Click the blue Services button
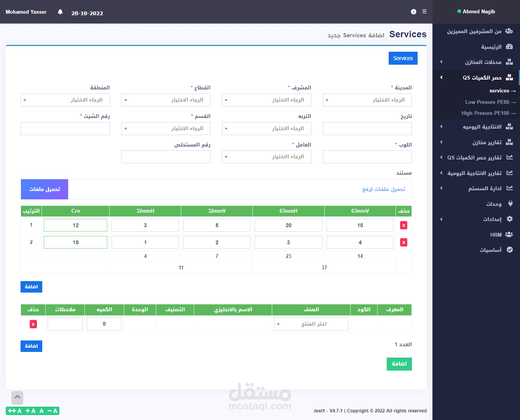This screenshot has width=520, height=420. [x=403, y=58]
